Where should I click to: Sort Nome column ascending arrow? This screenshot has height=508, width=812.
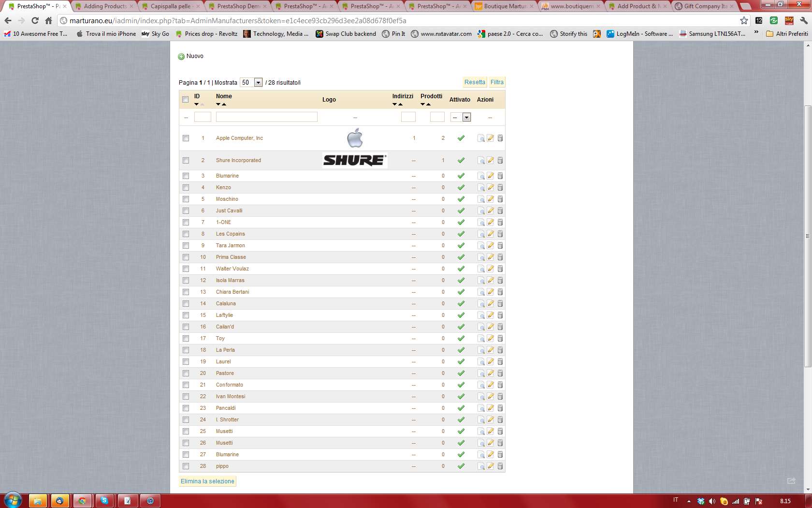(x=224, y=104)
